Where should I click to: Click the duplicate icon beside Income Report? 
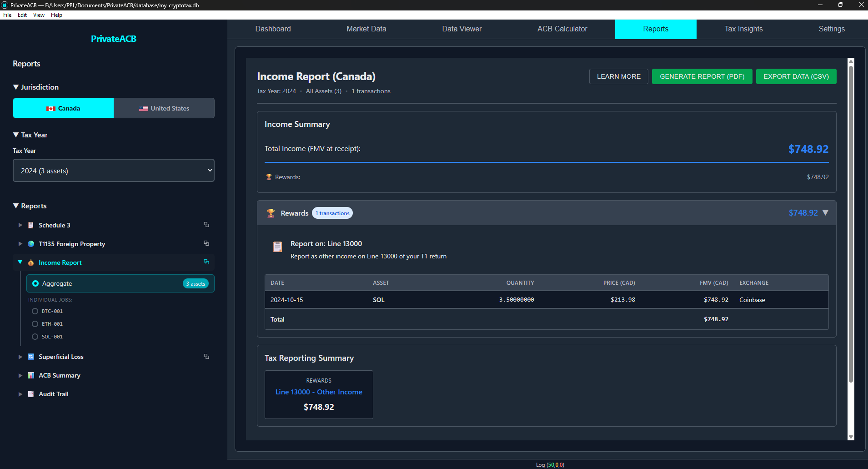point(206,262)
